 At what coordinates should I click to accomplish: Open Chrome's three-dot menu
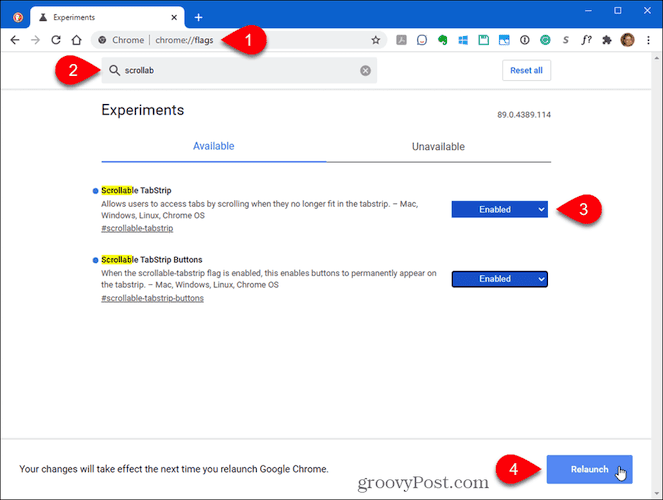coord(648,40)
